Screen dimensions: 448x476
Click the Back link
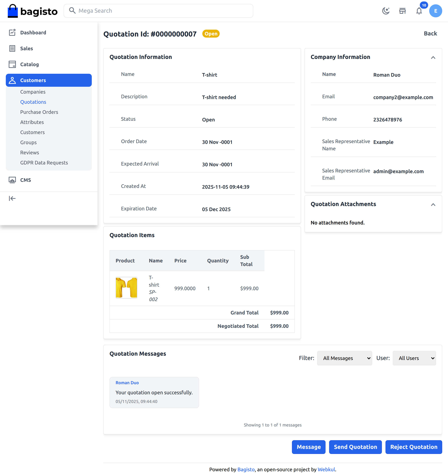[430, 33]
